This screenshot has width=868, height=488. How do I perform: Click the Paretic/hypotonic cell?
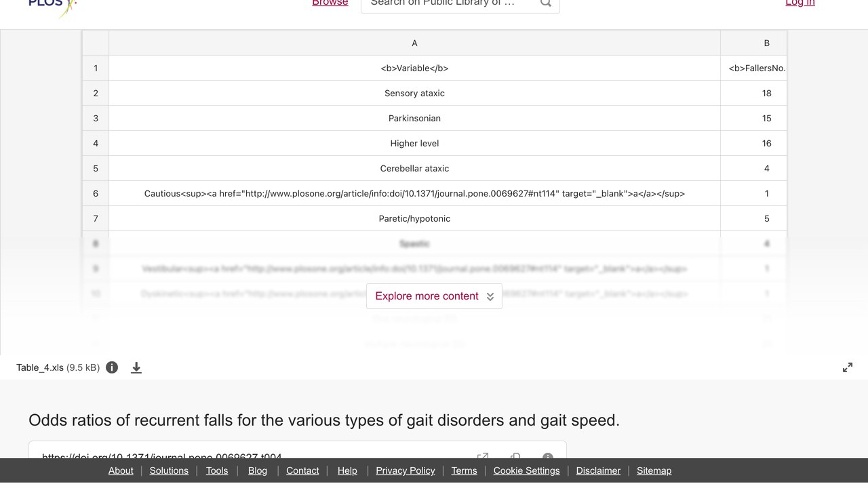tap(414, 218)
